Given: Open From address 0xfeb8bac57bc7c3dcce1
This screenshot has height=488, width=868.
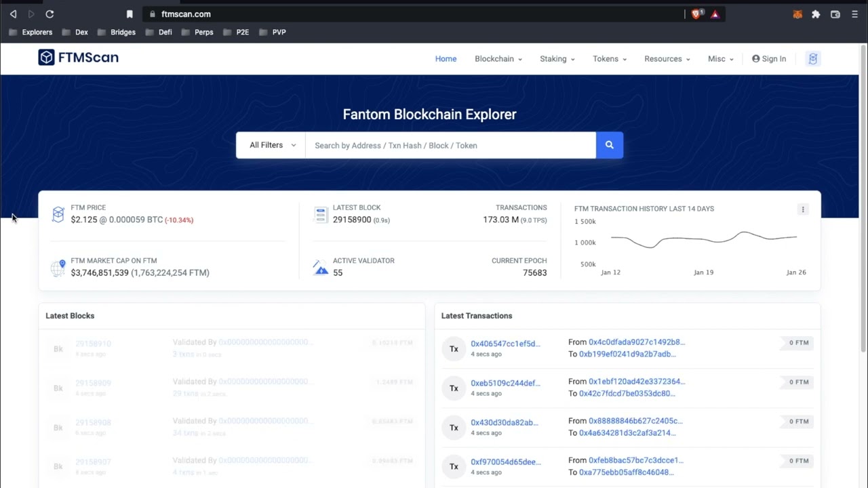Looking at the screenshot, I should tap(636, 460).
